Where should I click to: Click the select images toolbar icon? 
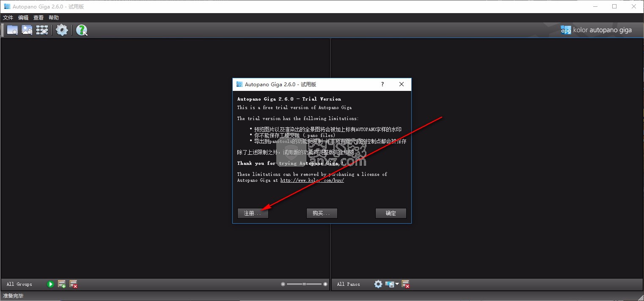point(27,30)
